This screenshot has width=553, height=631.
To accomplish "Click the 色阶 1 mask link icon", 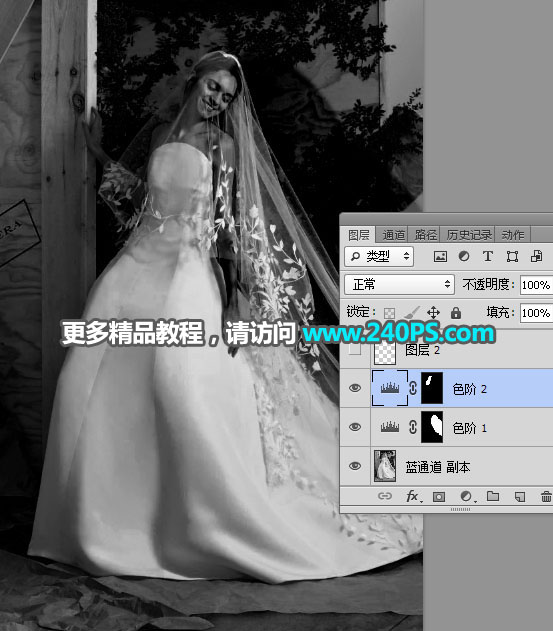I will click(413, 427).
